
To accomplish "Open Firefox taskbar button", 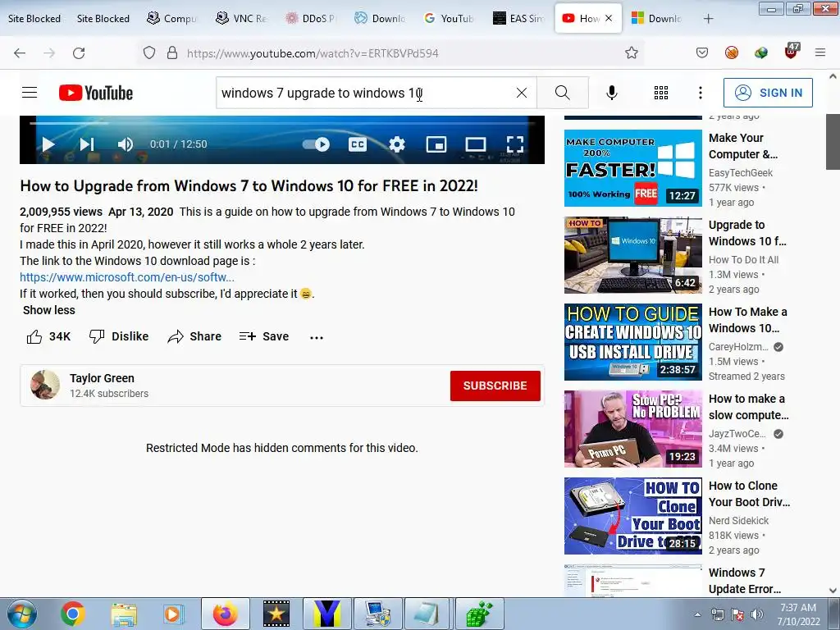I will [x=225, y=614].
